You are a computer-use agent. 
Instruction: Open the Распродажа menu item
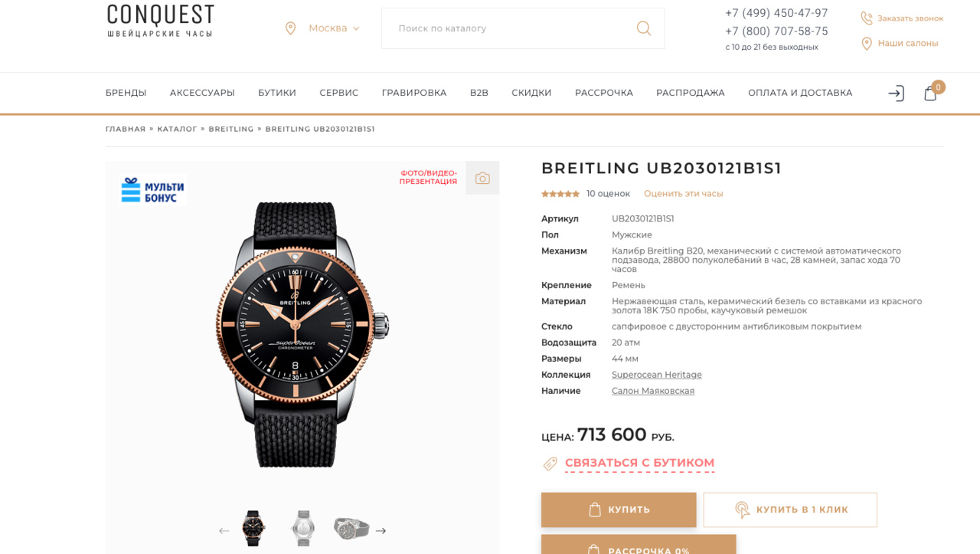point(690,93)
